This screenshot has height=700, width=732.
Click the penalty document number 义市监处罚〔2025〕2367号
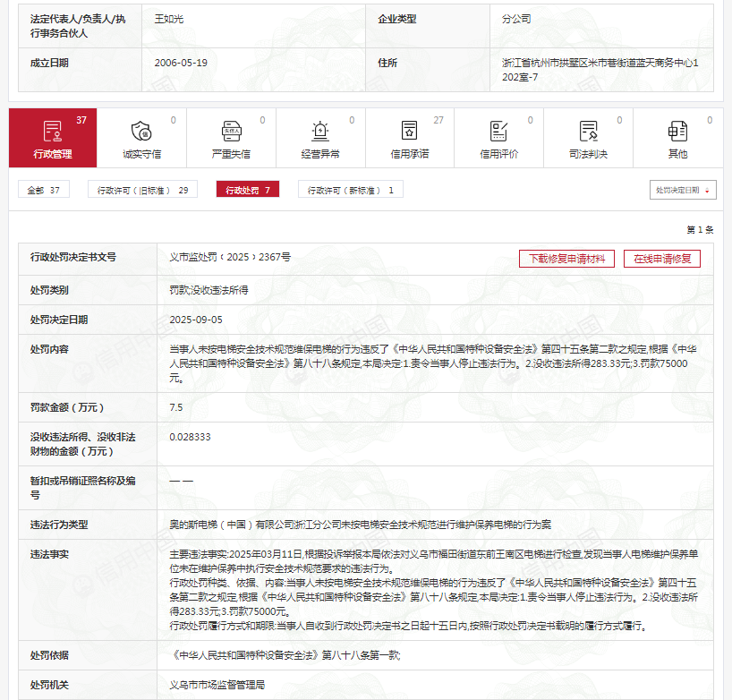click(230, 257)
